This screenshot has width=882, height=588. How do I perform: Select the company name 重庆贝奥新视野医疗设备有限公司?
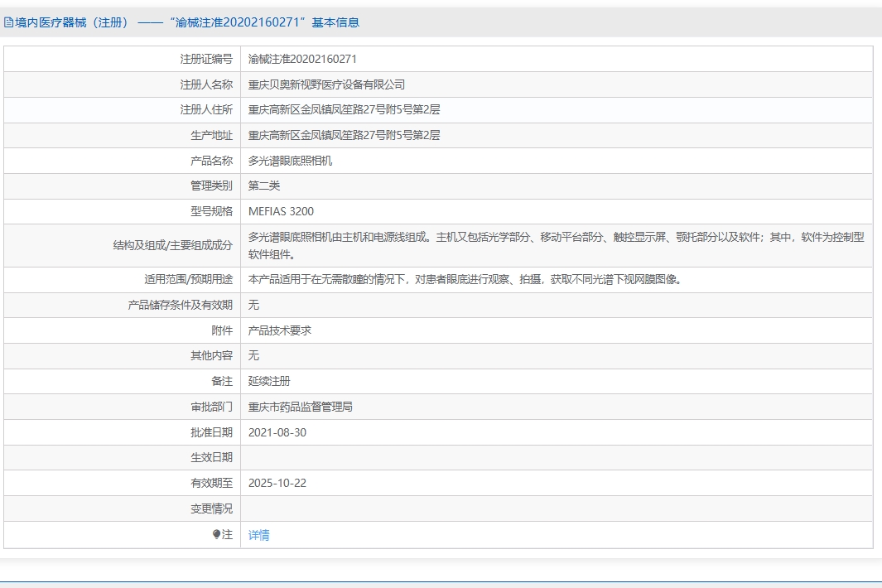click(327, 84)
